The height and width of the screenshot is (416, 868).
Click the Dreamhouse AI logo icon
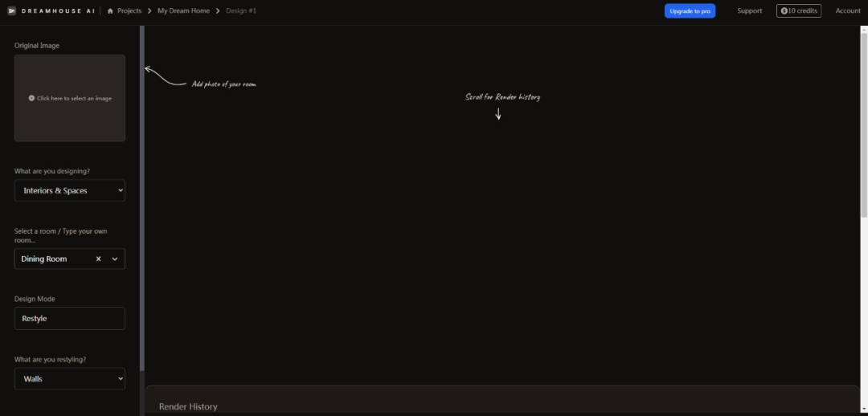[12, 10]
